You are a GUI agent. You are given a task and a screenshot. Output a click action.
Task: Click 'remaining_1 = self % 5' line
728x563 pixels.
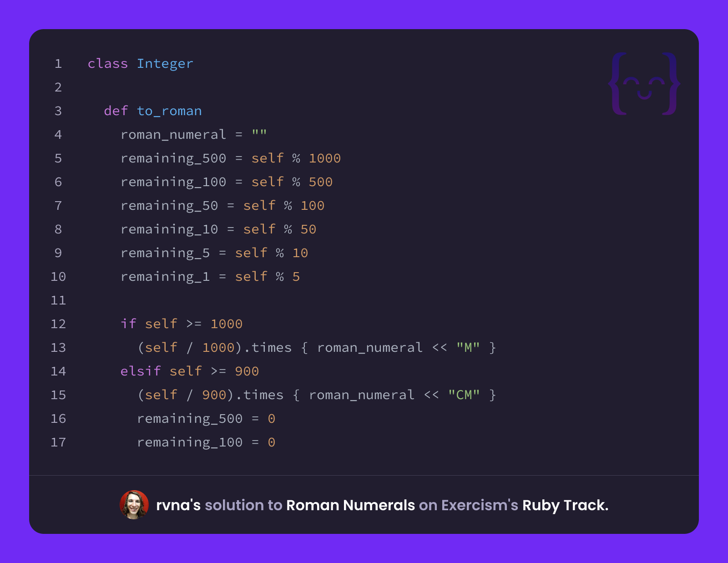click(x=210, y=277)
